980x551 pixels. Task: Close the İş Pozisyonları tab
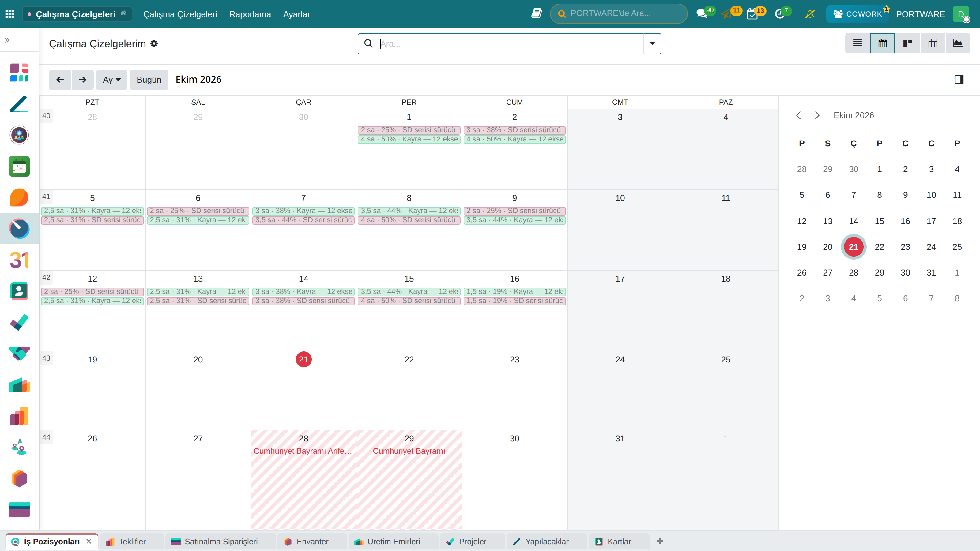click(x=89, y=541)
